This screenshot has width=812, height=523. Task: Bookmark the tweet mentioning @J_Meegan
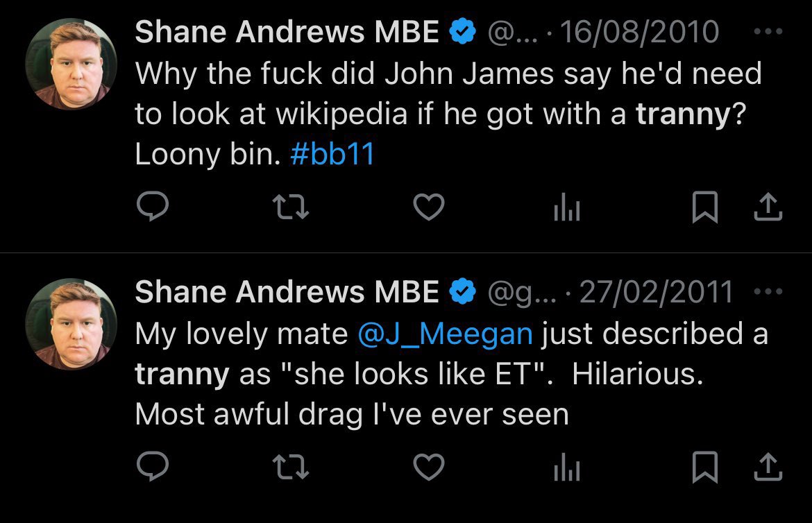pos(705,467)
